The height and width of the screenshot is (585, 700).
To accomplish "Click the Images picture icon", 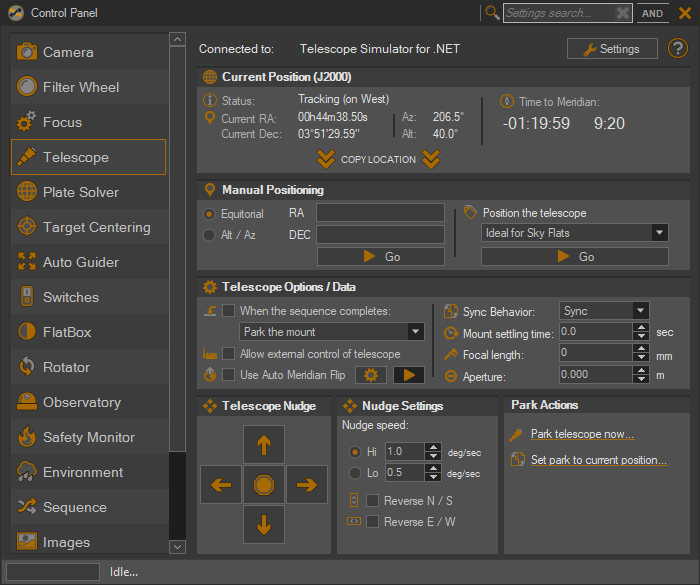I will pyautogui.click(x=27, y=541).
